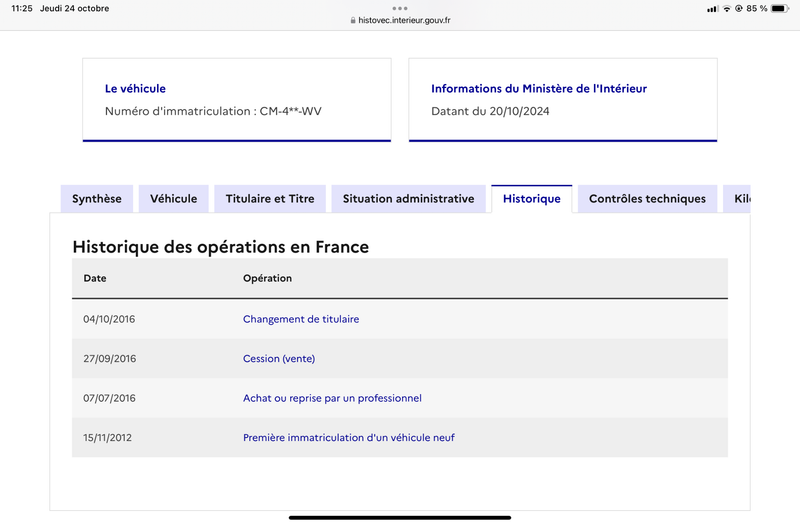
Task: Open the Synthèse tab
Action: coord(97,198)
